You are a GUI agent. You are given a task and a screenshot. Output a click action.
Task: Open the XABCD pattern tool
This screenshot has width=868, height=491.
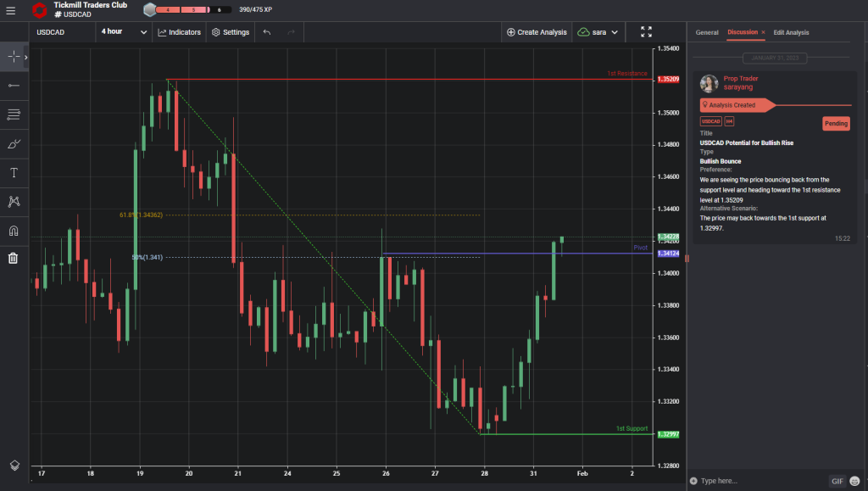[x=13, y=201]
